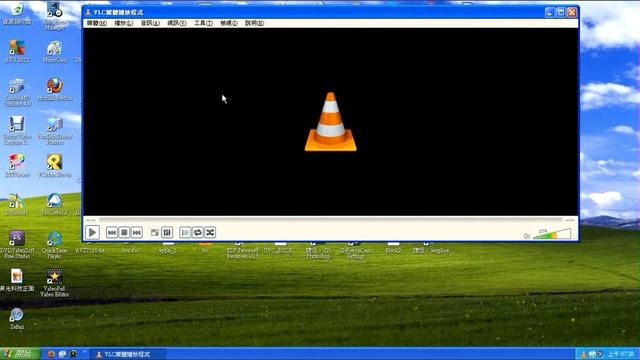The image size is (640, 360).
Task: Select the desktop icon below Mozilla Firefox
Action: 55,130
